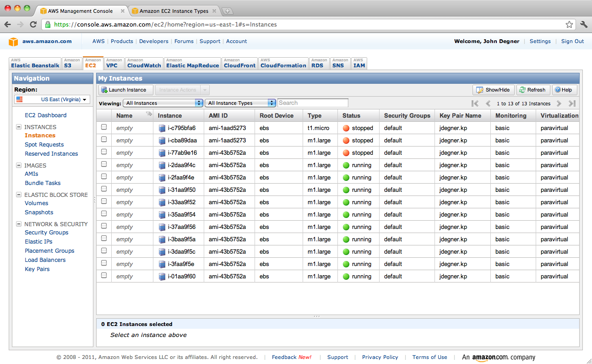Open a new browser tab

click(228, 11)
